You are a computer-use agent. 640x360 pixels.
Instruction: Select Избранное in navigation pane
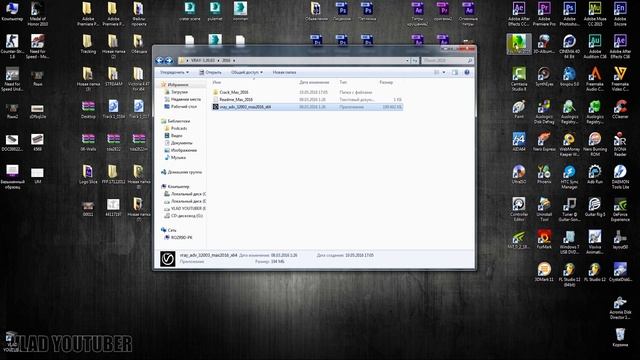pyautogui.click(x=178, y=85)
